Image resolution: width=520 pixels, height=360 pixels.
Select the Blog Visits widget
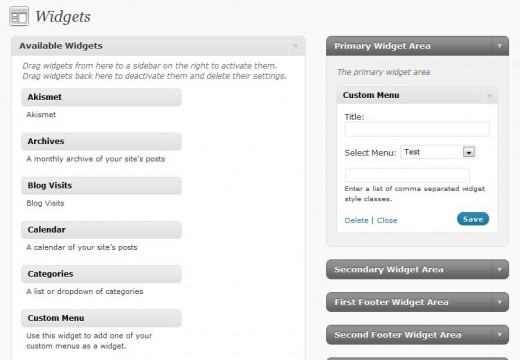pos(101,186)
